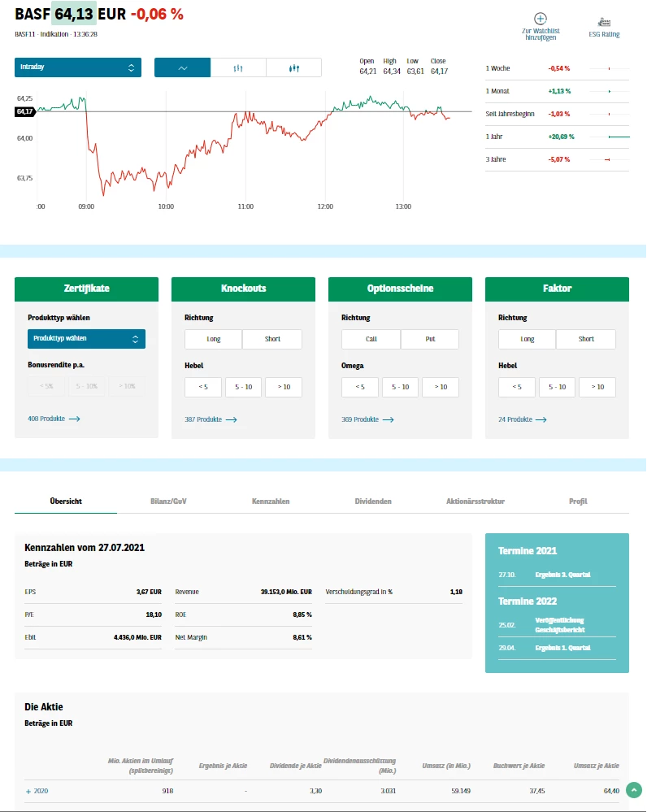Open the Produkttyp wählen dropdown

point(86,339)
